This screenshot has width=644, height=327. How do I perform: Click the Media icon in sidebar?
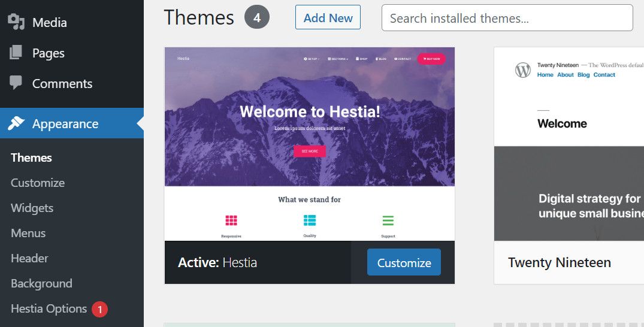(x=16, y=22)
